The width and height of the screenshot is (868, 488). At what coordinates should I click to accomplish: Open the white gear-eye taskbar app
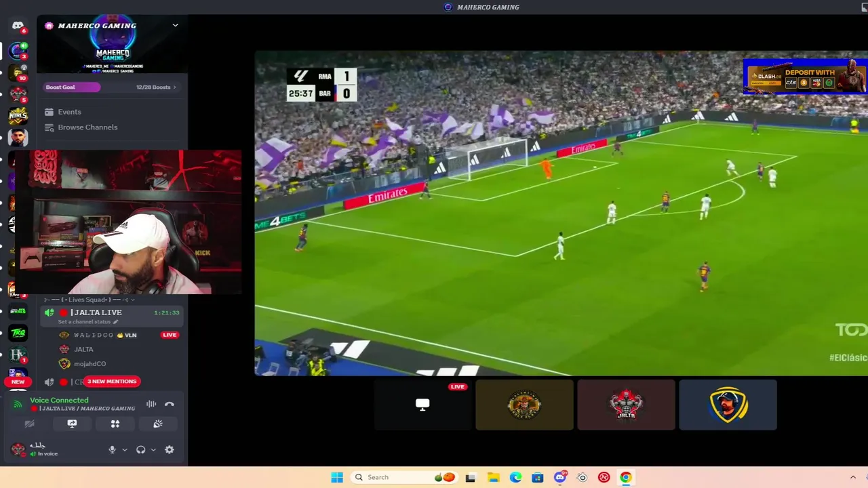[x=582, y=477]
